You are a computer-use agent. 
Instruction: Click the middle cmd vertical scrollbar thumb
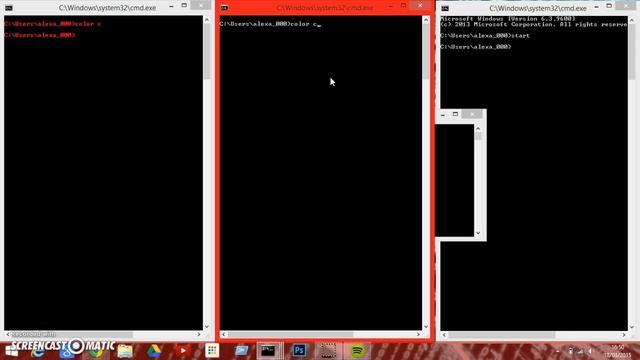pos(426,51)
